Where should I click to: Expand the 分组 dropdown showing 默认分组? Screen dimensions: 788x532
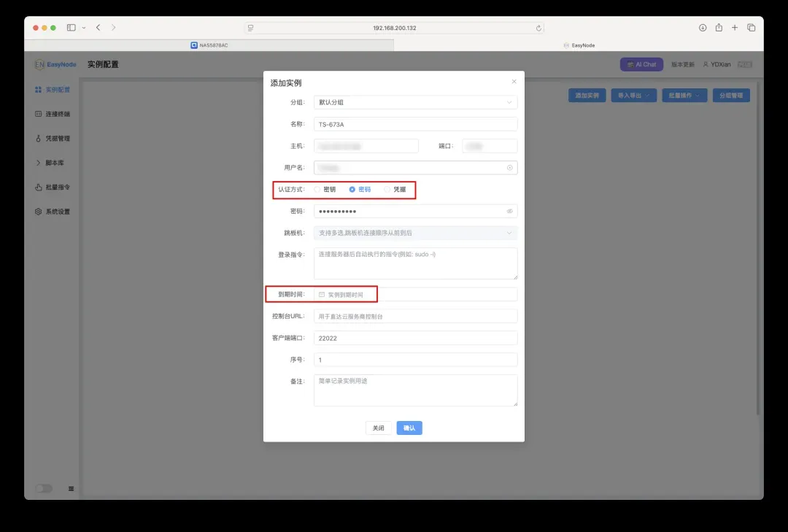415,103
